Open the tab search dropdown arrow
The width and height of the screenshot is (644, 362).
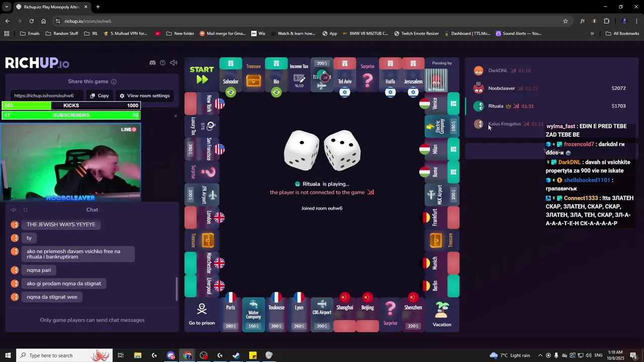(x=7, y=7)
